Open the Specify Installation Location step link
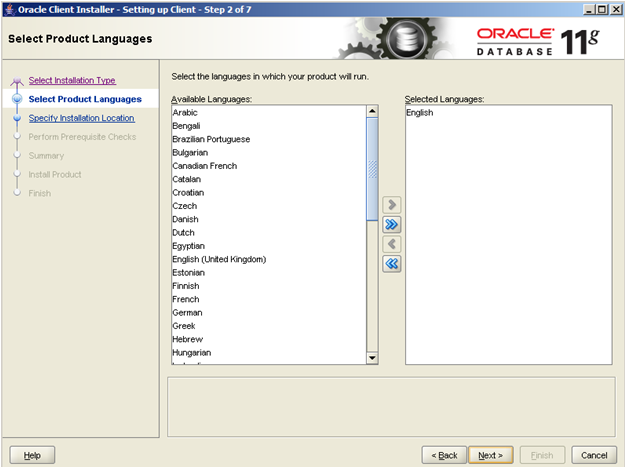Viewport: 629px width, 472px height. [81, 118]
